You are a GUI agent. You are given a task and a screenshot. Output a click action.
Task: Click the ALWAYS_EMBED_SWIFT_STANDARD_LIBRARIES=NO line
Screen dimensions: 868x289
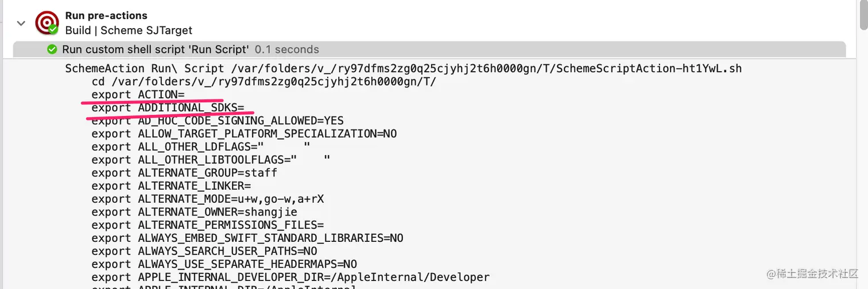point(247,238)
